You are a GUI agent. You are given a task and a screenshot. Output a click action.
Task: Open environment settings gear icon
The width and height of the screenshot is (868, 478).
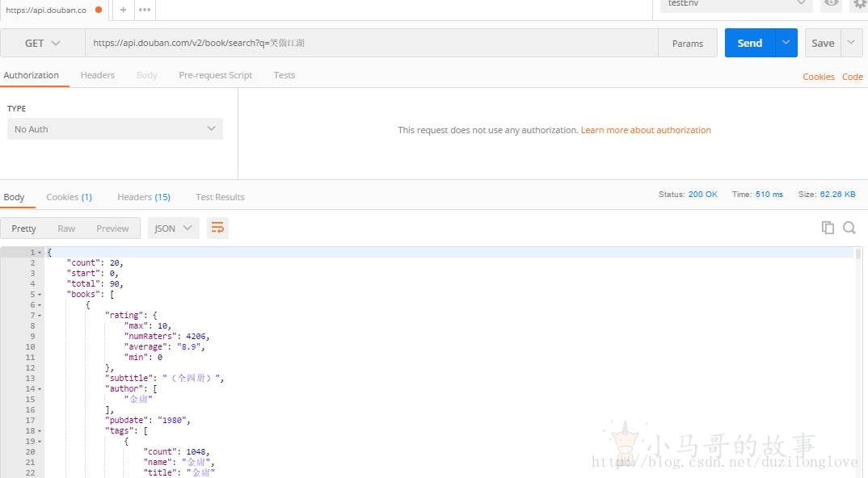(x=860, y=4)
